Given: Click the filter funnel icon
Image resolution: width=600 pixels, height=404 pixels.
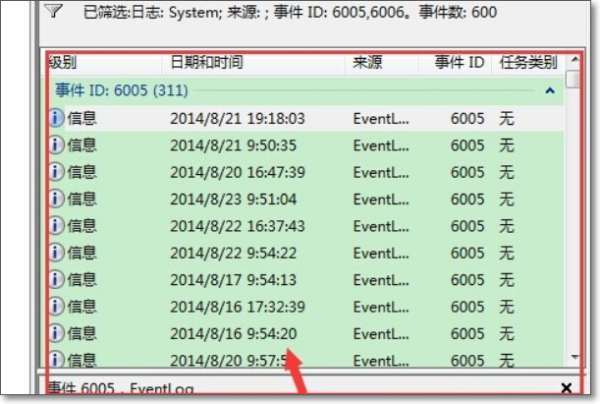Looking at the screenshot, I should (x=54, y=10).
